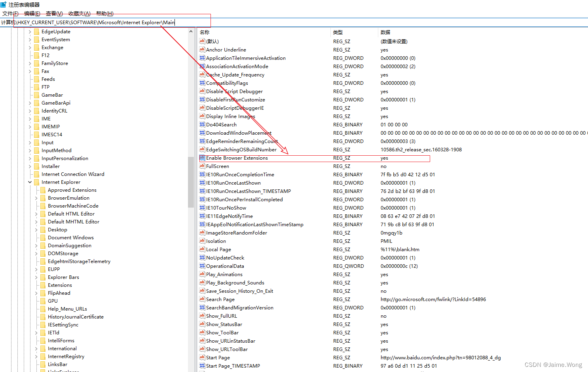Collapse the Internet Explorer tree node
588x372 pixels.
tap(30, 182)
